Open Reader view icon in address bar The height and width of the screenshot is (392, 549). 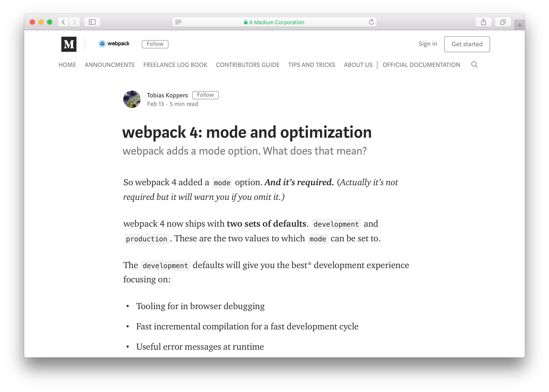click(x=178, y=22)
